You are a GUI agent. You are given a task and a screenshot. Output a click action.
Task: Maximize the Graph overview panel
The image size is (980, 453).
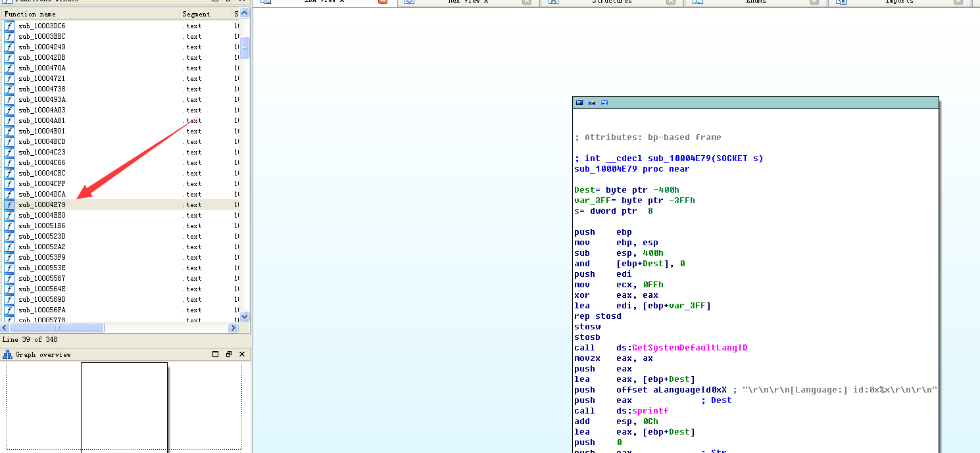point(215,354)
